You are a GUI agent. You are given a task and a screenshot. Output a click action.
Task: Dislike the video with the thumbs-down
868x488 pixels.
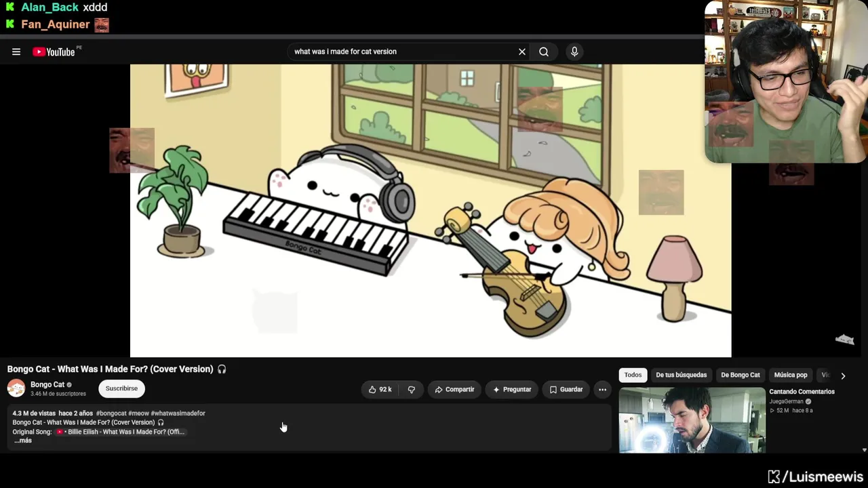click(411, 389)
